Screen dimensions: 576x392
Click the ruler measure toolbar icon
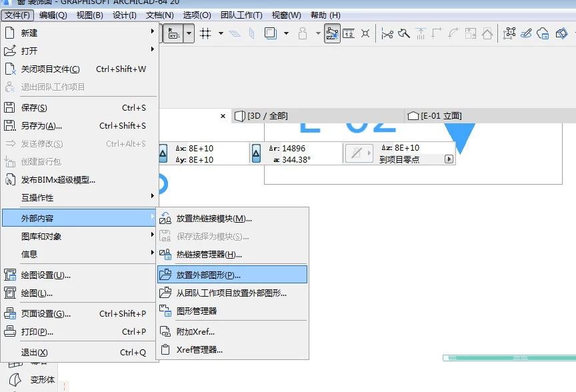pyautogui.click(x=349, y=34)
